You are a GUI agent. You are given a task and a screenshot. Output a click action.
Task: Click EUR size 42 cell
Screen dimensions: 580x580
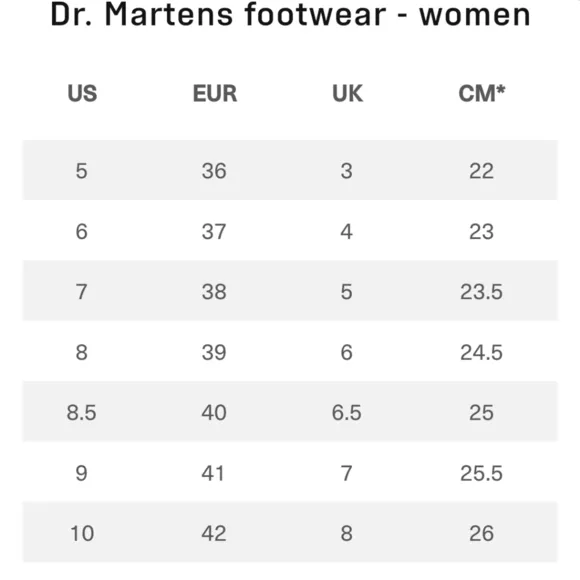(x=214, y=533)
